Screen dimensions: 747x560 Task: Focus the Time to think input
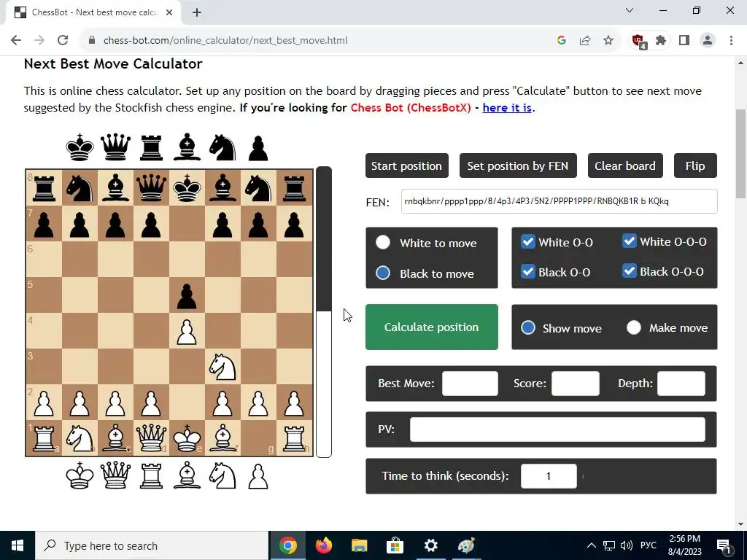tap(549, 475)
